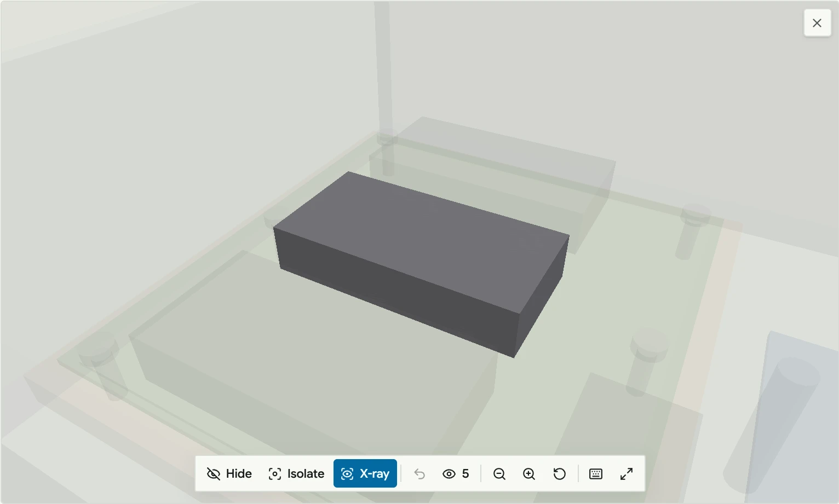
Task: Click the Hide button
Action: coord(229,473)
